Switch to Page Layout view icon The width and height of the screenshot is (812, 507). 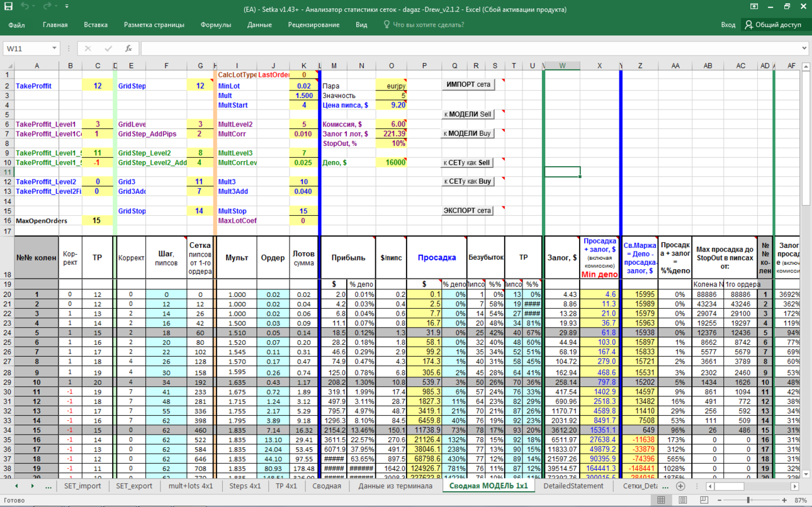pos(682,500)
